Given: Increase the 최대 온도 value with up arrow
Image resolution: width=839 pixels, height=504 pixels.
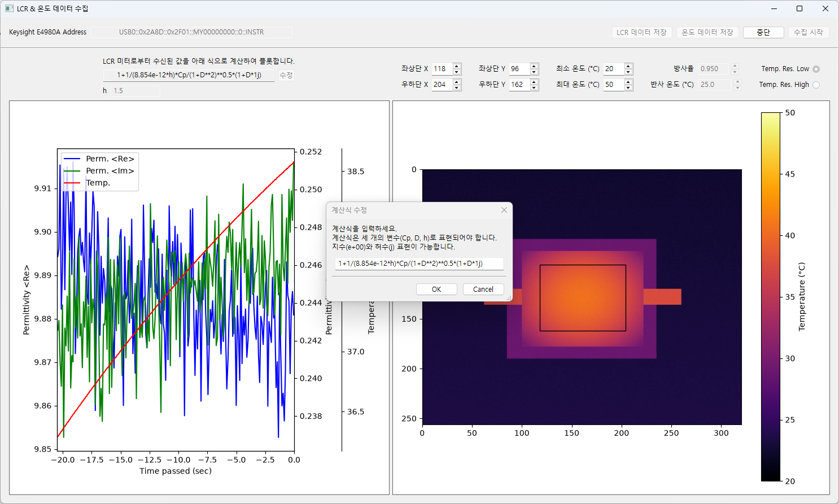Looking at the screenshot, I should pyautogui.click(x=628, y=82).
